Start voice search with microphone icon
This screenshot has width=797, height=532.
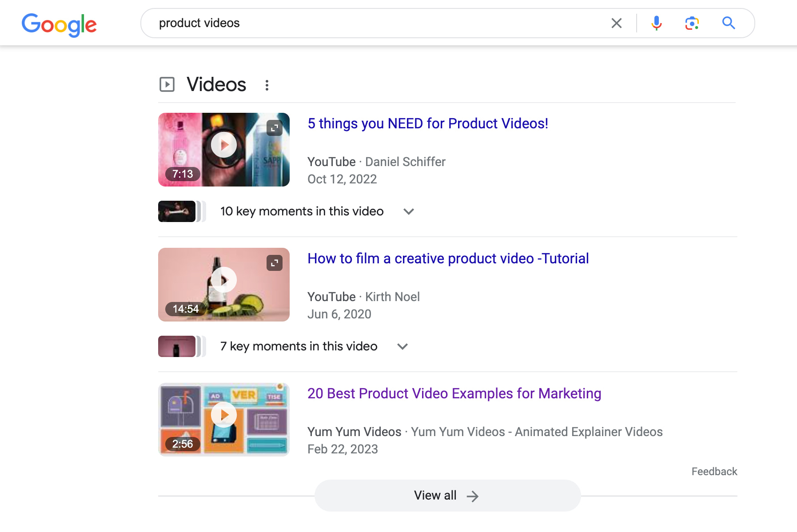point(656,23)
